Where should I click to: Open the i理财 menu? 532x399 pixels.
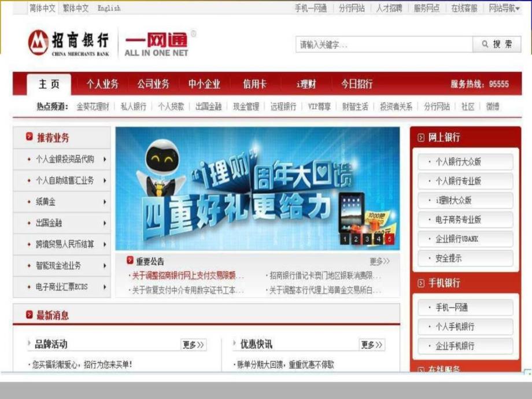(x=306, y=84)
